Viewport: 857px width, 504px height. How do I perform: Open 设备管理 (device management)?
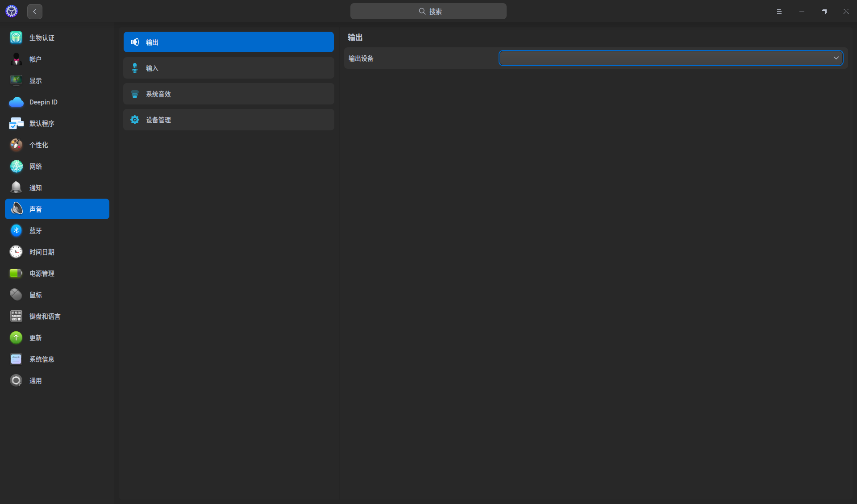[x=228, y=120]
